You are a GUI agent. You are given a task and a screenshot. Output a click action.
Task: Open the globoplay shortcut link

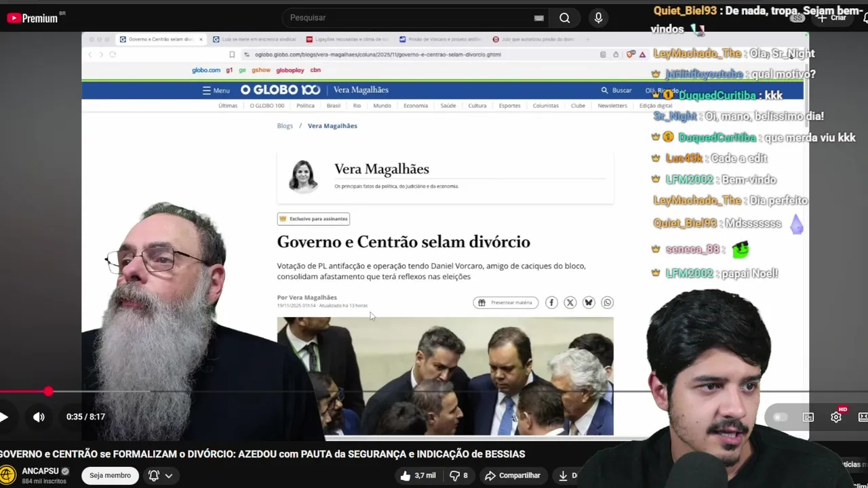point(290,70)
